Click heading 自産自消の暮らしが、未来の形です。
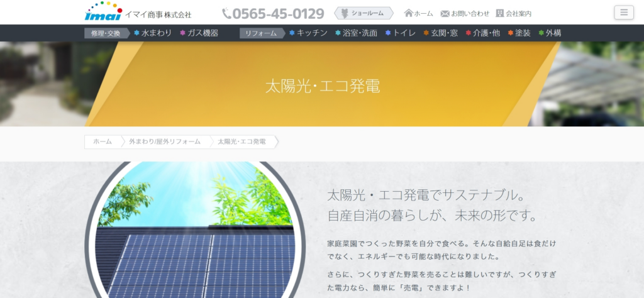 432,216
